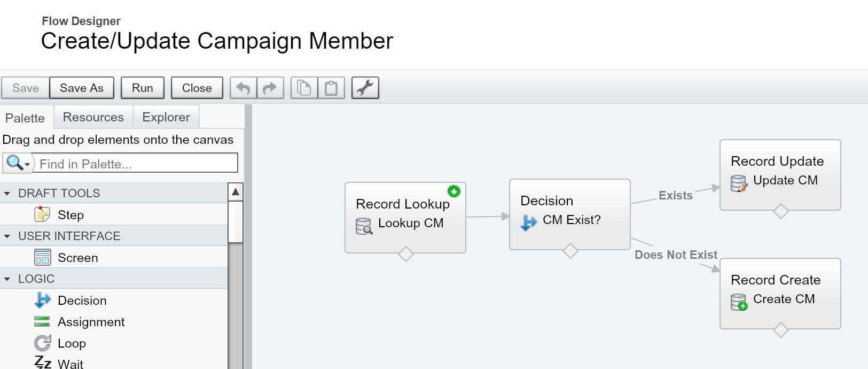Click the Undo arrow icon
The height and width of the screenshot is (369, 868).
243,88
